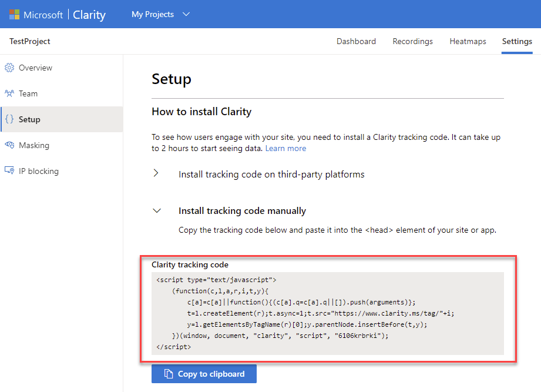The height and width of the screenshot is (392, 541).
Task: Click inside the Clarity tracking code box
Action: click(327, 313)
